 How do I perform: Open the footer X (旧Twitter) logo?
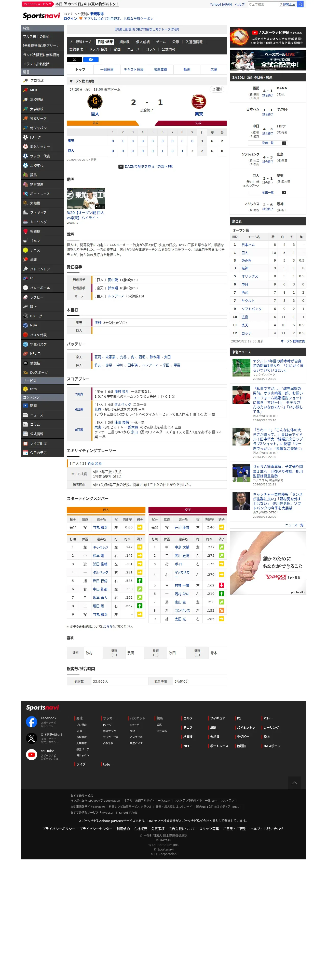[x=32, y=738]
